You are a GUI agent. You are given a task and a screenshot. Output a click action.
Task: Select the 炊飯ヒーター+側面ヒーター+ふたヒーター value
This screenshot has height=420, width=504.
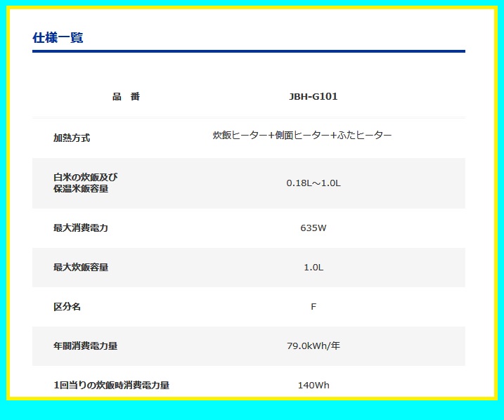click(x=302, y=135)
